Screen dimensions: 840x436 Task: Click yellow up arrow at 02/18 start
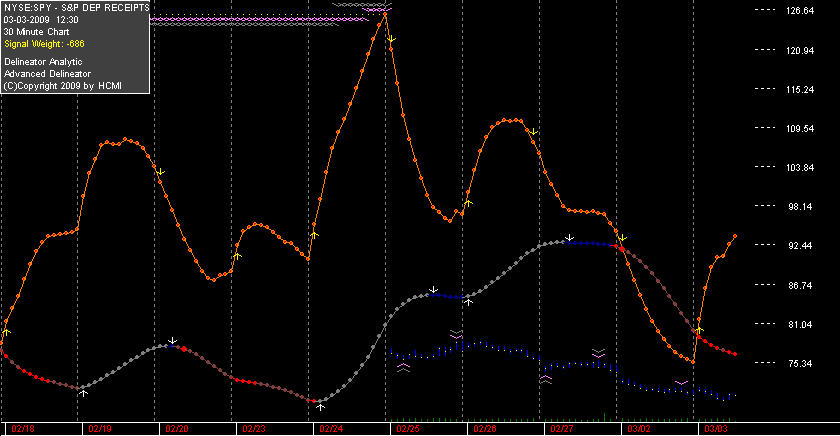tap(6, 332)
